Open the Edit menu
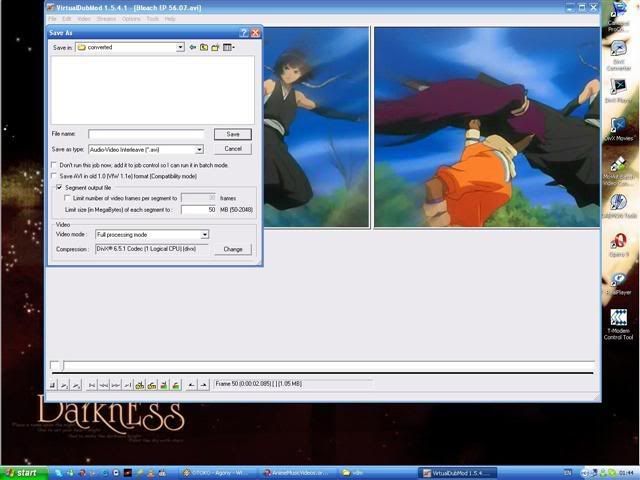Image resolution: width=640 pixels, height=480 pixels. (67, 19)
